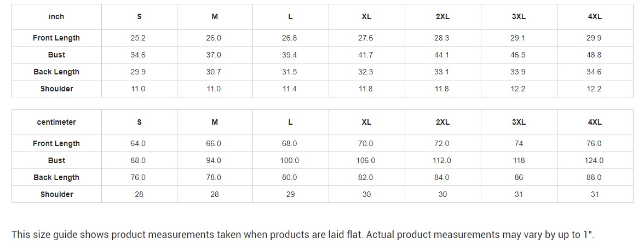The height and width of the screenshot is (244, 644).
Task: Select the 124.0 Bust cell for 4XL
Action: tap(594, 160)
